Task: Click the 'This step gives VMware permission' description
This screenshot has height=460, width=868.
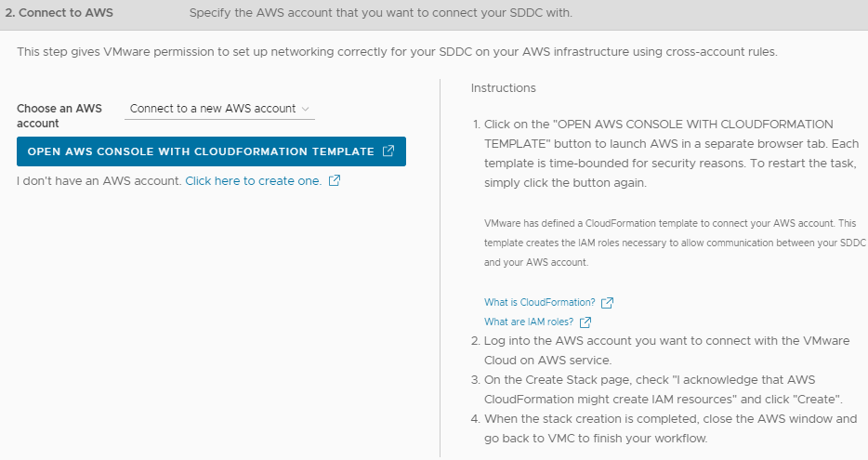Action: [x=397, y=52]
